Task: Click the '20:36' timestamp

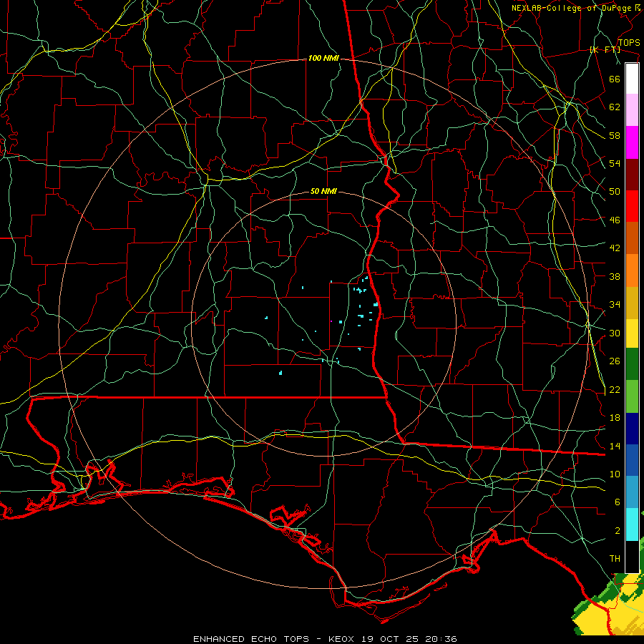Action: click(x=441, y=639)
